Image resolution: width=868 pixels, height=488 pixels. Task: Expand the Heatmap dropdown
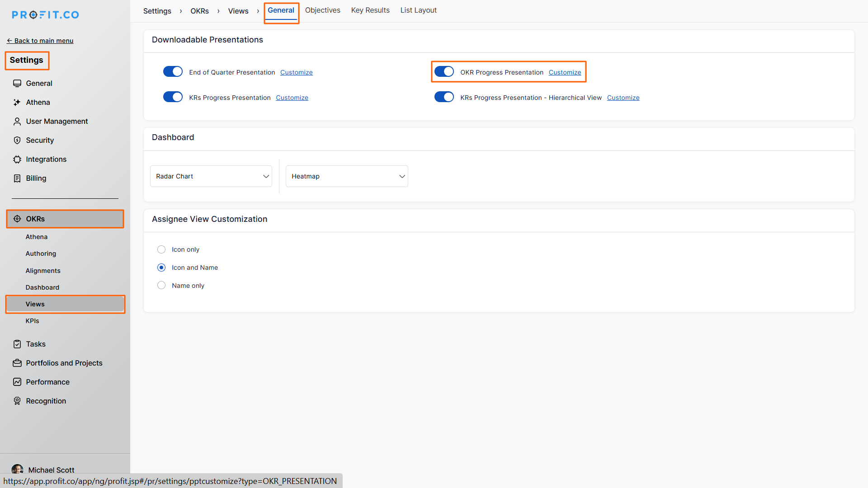point(347,176)
